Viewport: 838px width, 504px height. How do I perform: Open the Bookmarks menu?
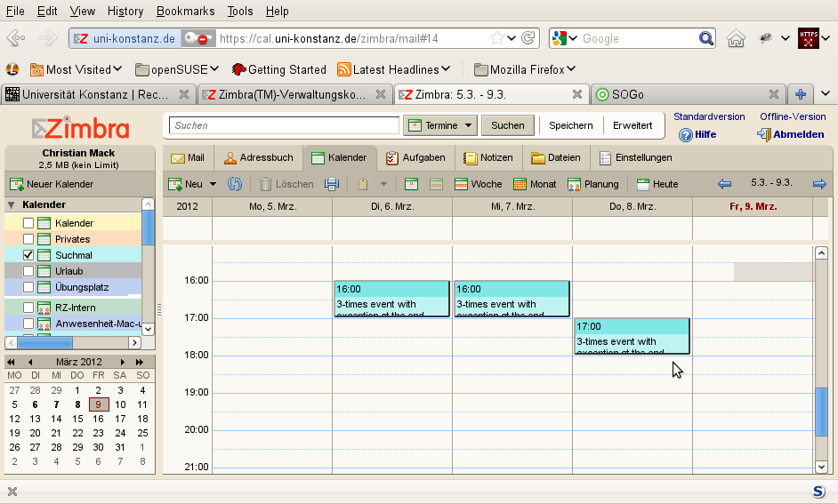tap(185, 11)
